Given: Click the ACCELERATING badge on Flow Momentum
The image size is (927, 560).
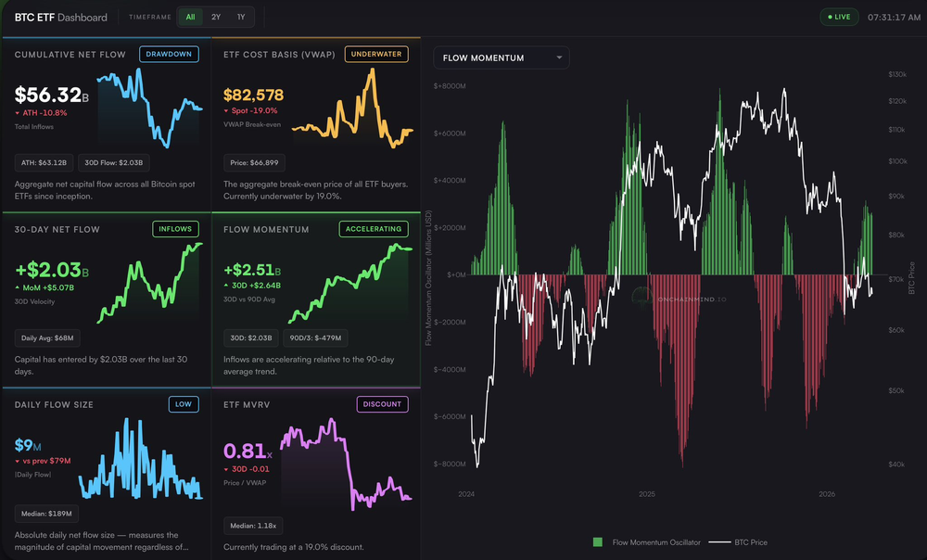Looking at the screenshot, I should (x=374, y=229).
